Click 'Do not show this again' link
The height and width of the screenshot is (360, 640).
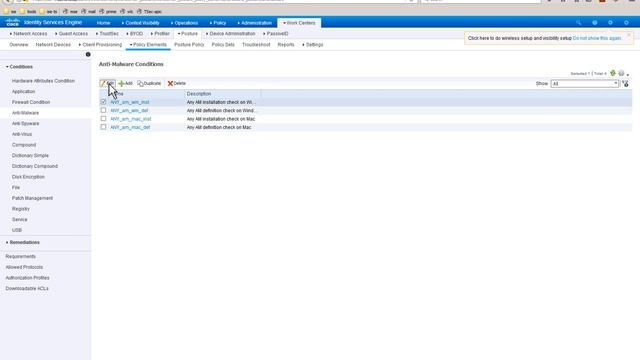click(596, 38)
